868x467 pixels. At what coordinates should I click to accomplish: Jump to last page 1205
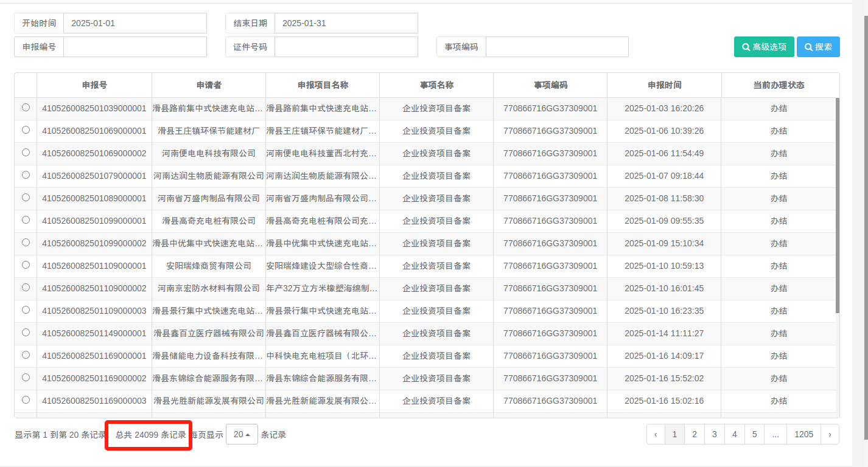pos(803,434)
